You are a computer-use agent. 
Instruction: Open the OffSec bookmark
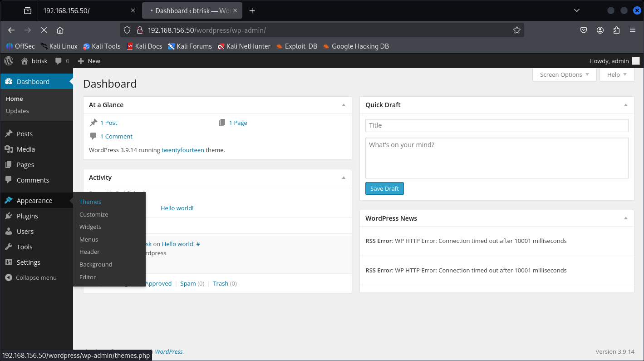pos(20,46)
